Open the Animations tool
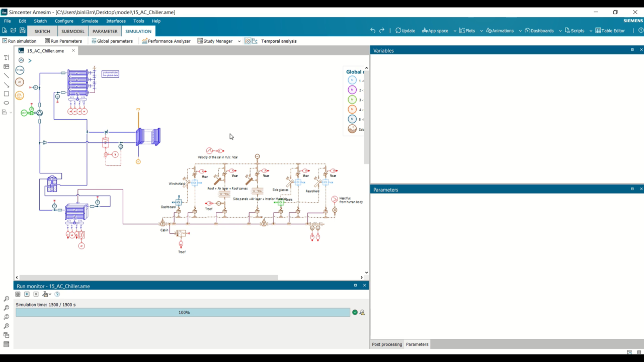The height and width of the screenshot is (362, 644). pyautogui.click(x=500, y=31)
